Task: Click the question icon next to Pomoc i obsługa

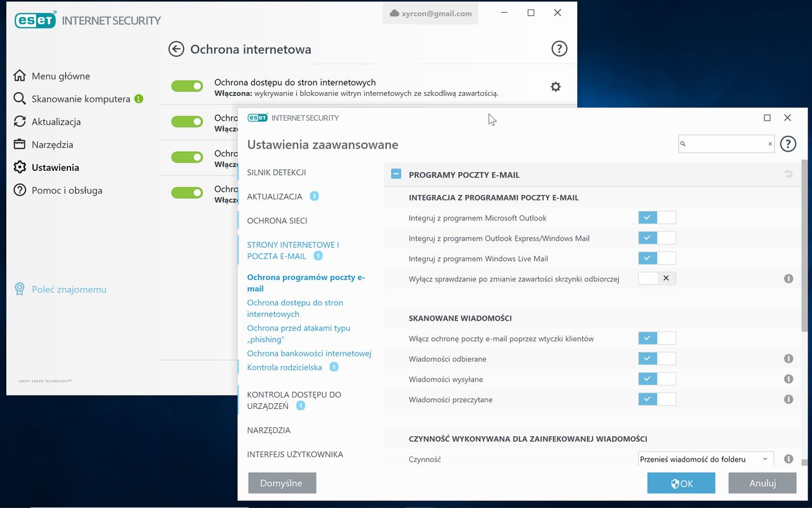Action: [x=20, y=190]
